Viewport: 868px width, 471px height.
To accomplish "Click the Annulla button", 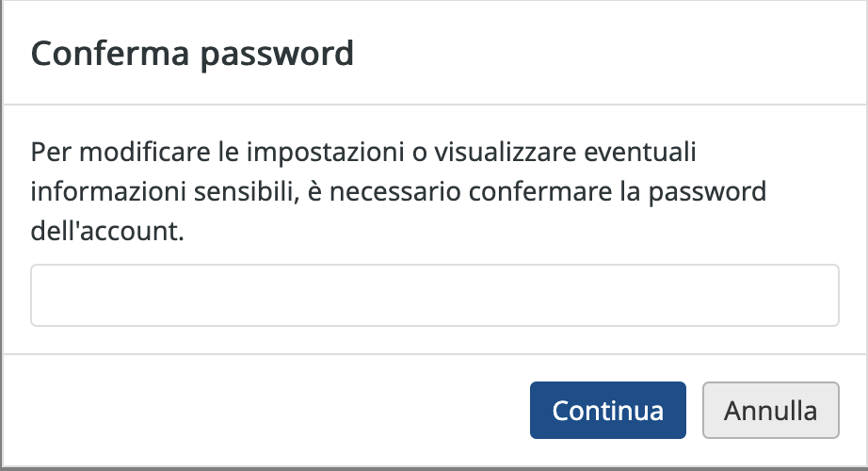I will point(771,410).
